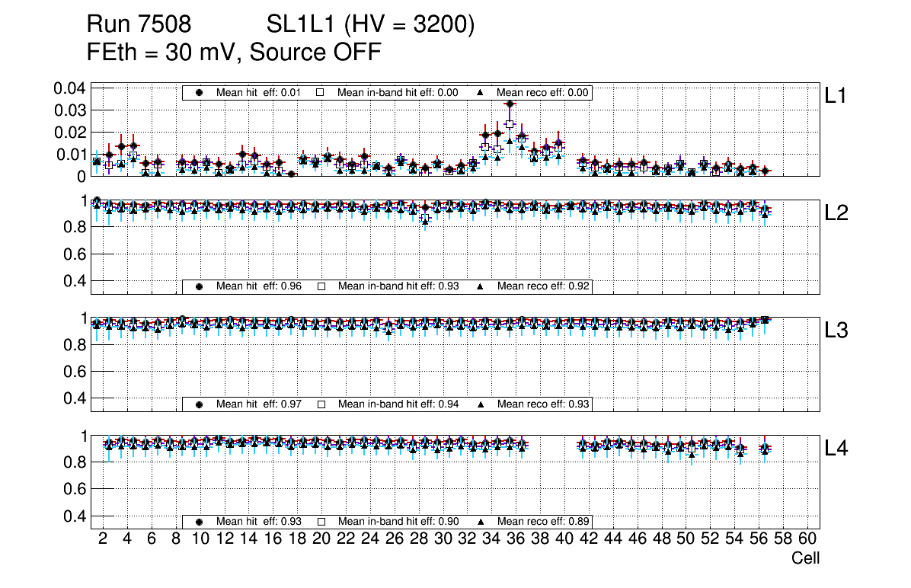Click the triangle marker in L2 legend
This screenshot has height=588, width=911.
[x=481, y=286]
